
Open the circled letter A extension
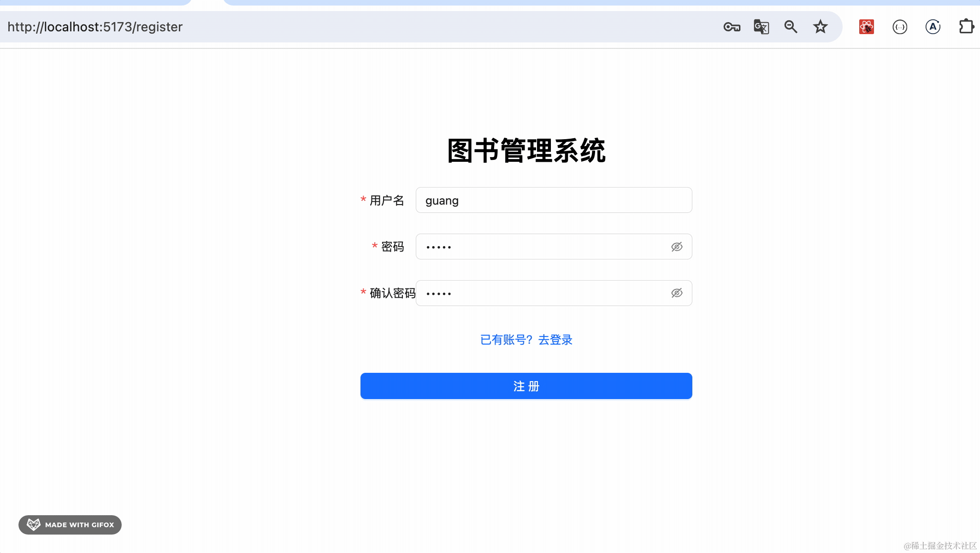pyautogui.click(x=933, y=27)
